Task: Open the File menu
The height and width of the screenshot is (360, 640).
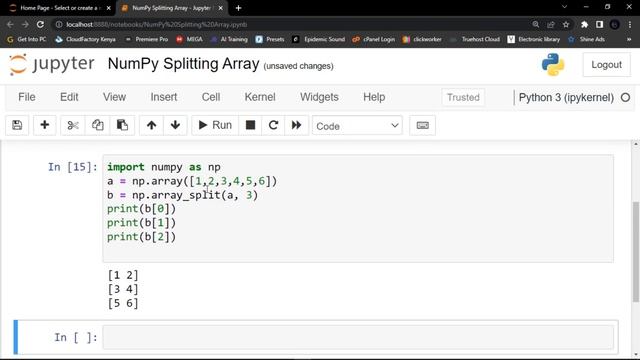Action: pos(27,97)
